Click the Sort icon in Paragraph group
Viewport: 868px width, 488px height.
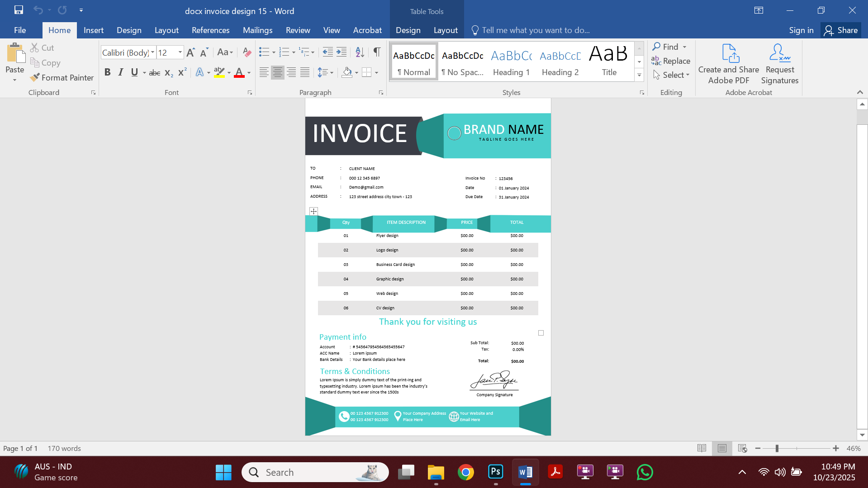coord(359,52)
